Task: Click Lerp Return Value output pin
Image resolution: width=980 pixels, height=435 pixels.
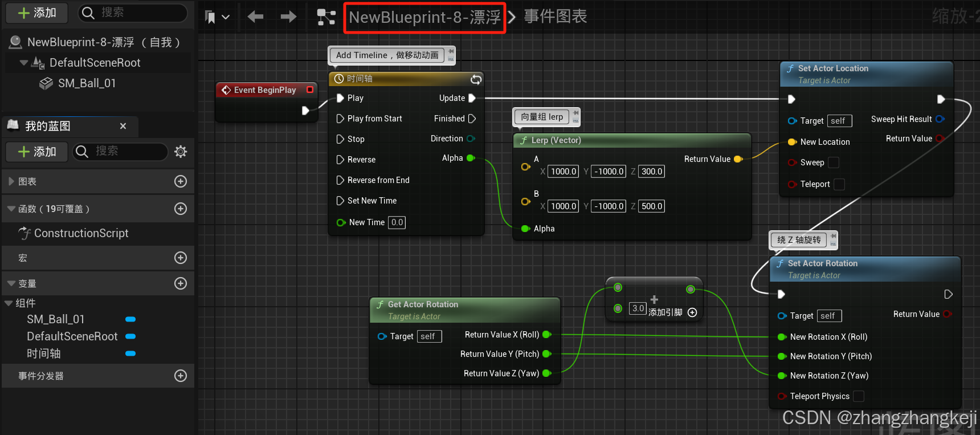Action: (738, 159)
